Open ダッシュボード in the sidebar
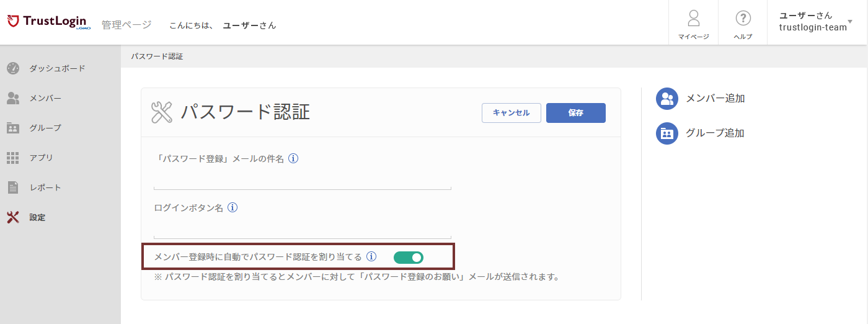Viewport: 868px width, 324px height. click(57, 68)
